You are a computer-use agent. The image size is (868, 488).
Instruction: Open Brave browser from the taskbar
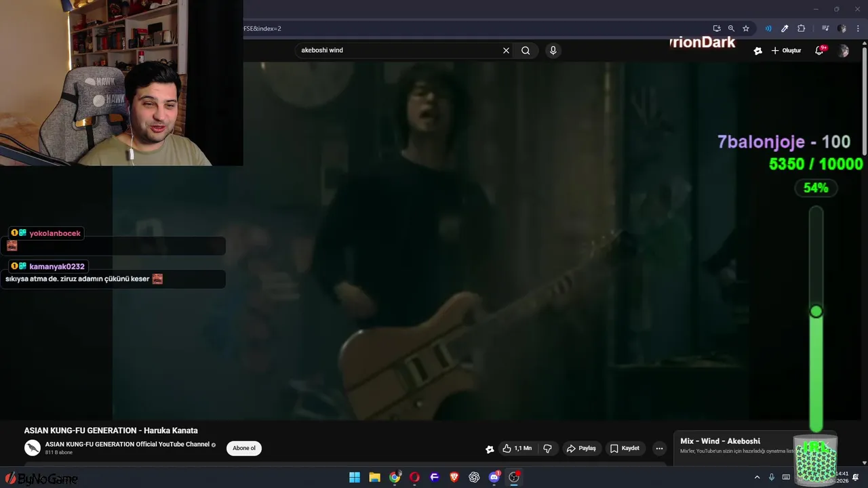click(454, 477)
